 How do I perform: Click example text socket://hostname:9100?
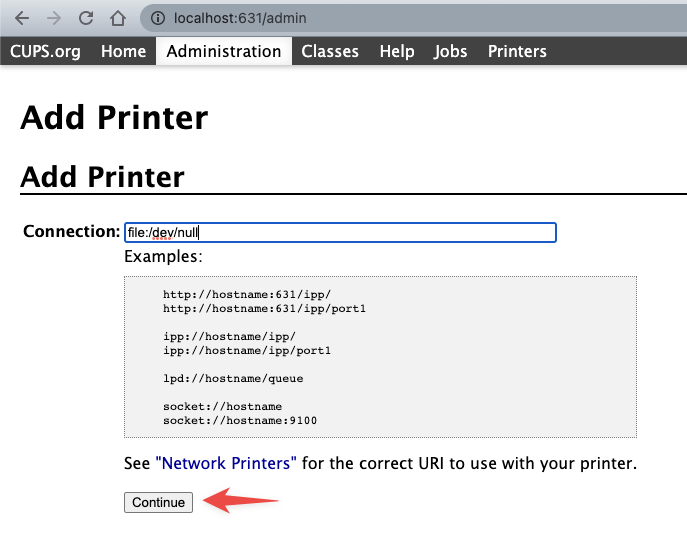240,421
